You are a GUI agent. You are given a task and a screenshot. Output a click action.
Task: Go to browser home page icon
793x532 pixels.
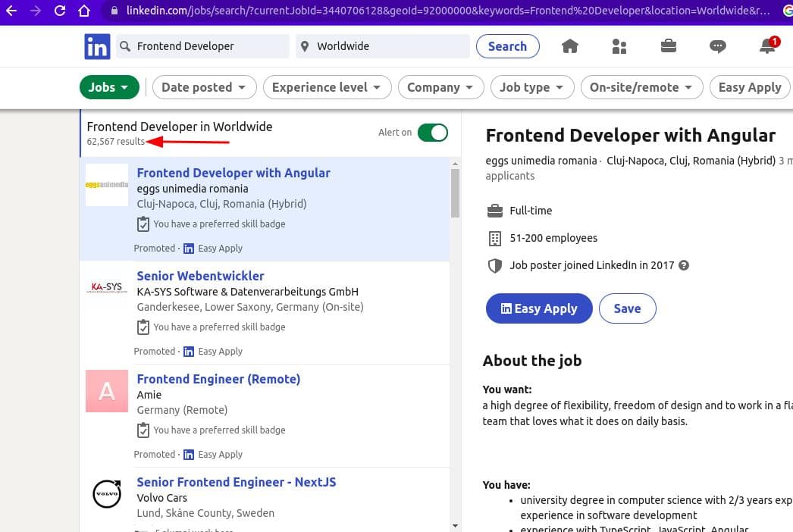[84, 10]
